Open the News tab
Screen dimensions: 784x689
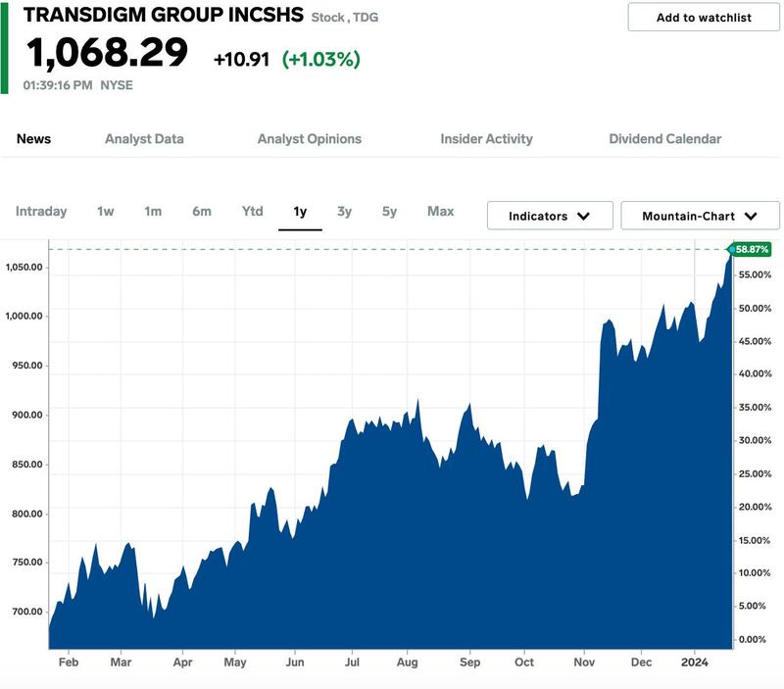click(34, 139)
